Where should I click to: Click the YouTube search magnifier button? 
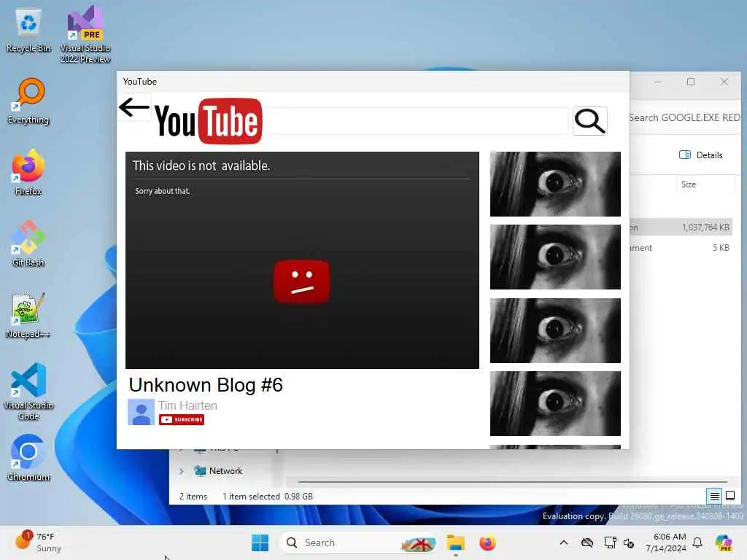(x=589, y=121)
